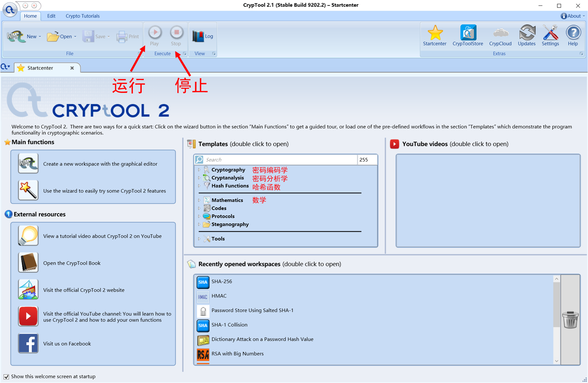Screen dimensions: 588x383
Task: Click the recent workspaces scroll down arrow
Action: [x=556, y=361]
